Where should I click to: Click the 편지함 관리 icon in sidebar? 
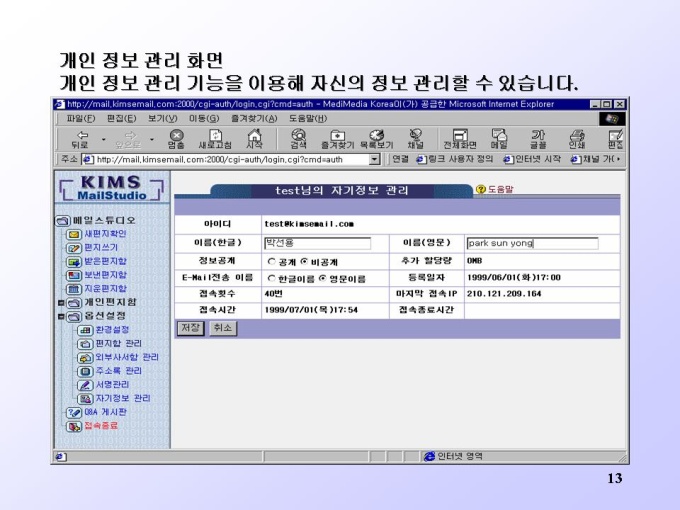(x=85, y=344)
